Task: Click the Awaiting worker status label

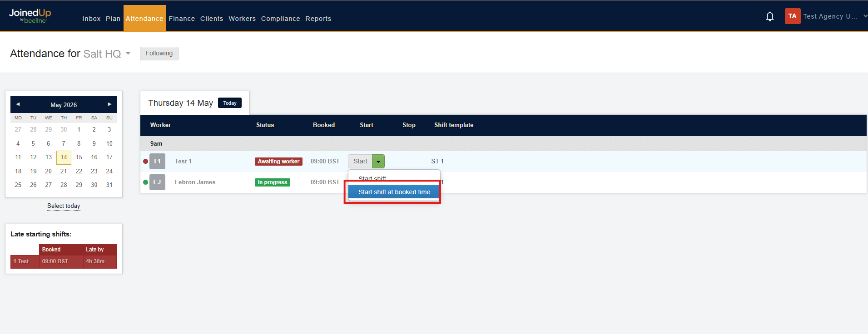Action: point(278,162)
